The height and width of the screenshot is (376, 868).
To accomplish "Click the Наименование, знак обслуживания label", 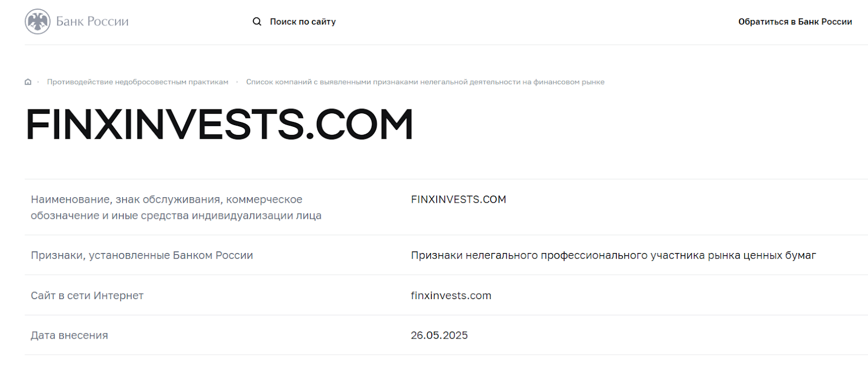I will pos(167,199).
